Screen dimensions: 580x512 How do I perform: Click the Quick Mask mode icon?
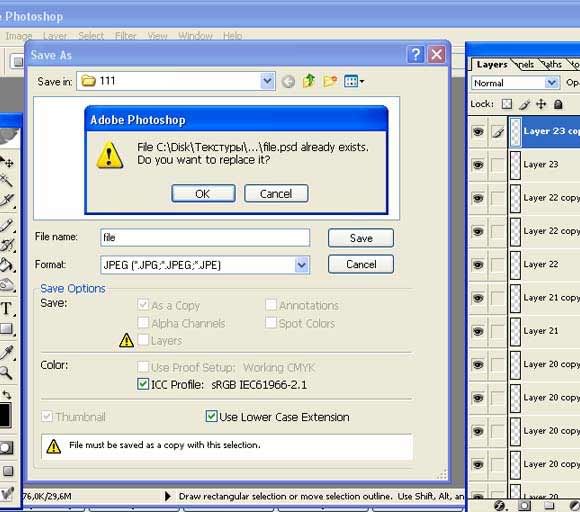pyautogui.click(x=7, y=448)
